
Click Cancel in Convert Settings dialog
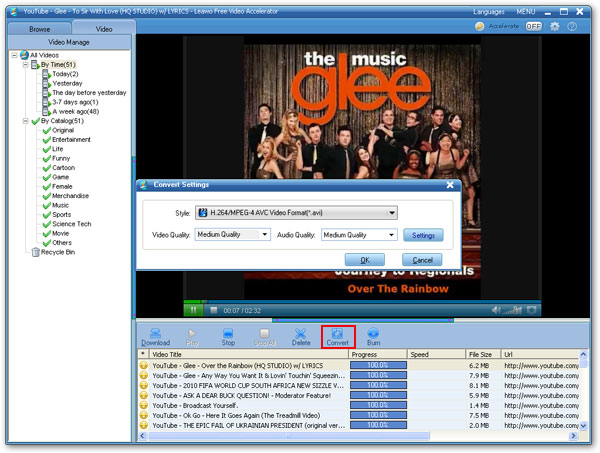[x=422, y=260]
